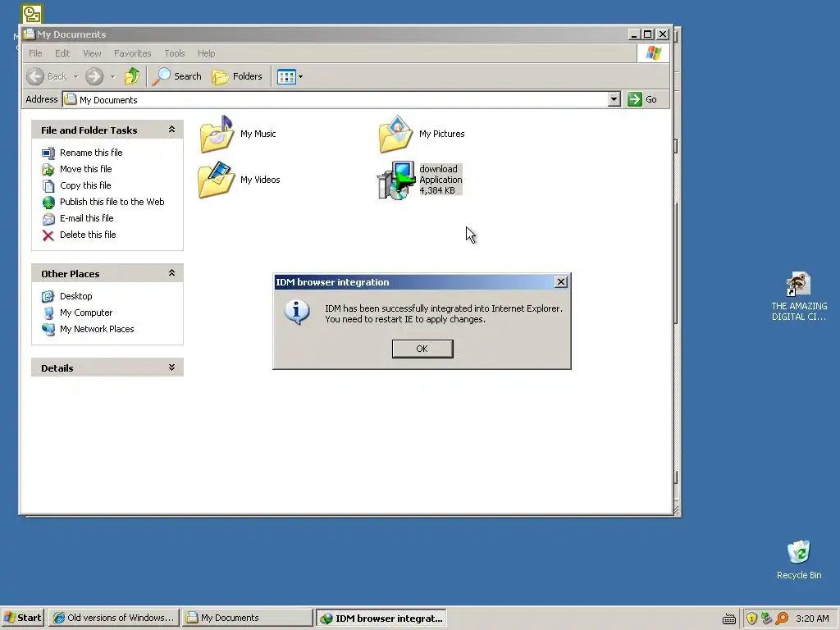This screenshot has width=840, height=630.
Task: Open the Help menu
Action: [x=206, y=53]
